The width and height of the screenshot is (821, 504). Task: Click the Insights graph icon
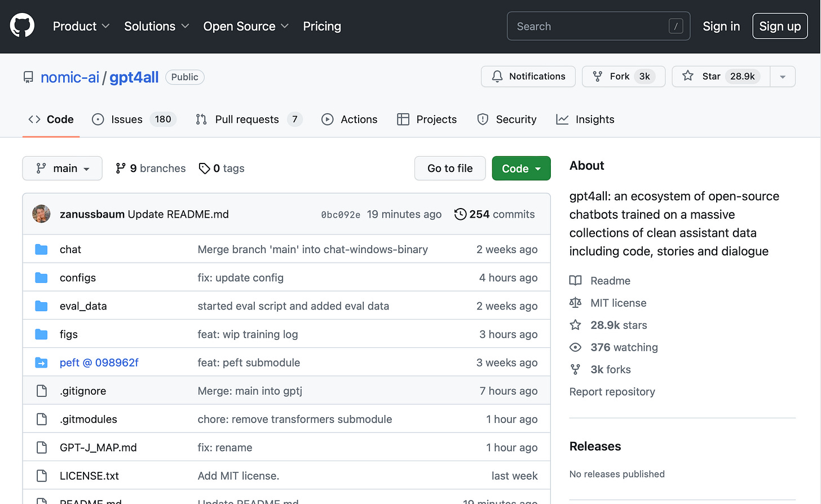[x=562, y=120]
